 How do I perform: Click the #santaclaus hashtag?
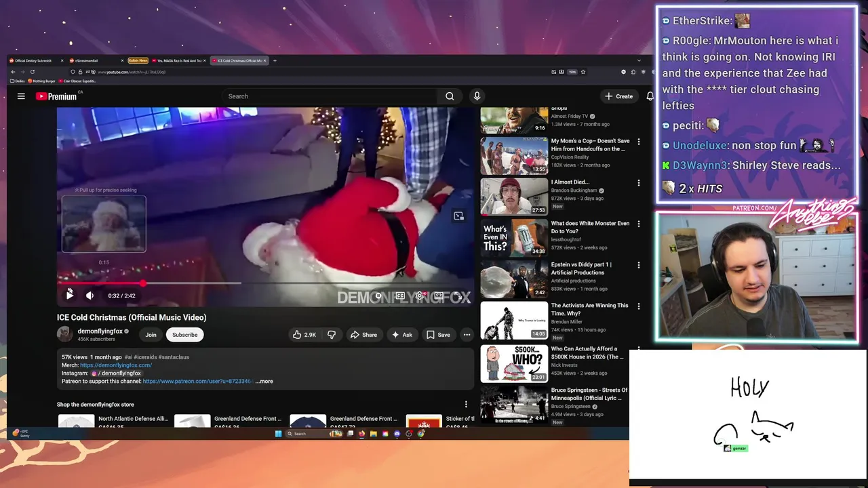(x=174, y=357)
